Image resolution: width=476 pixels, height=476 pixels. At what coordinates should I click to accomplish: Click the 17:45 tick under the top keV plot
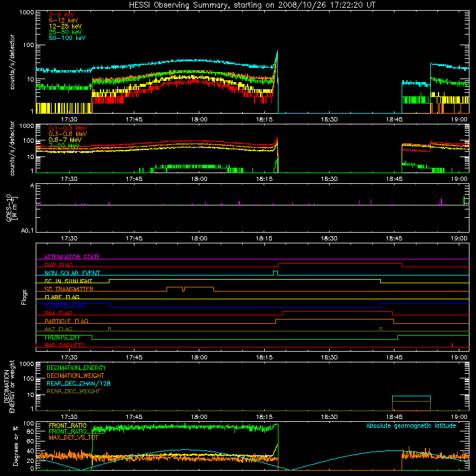tap(134, 120)
